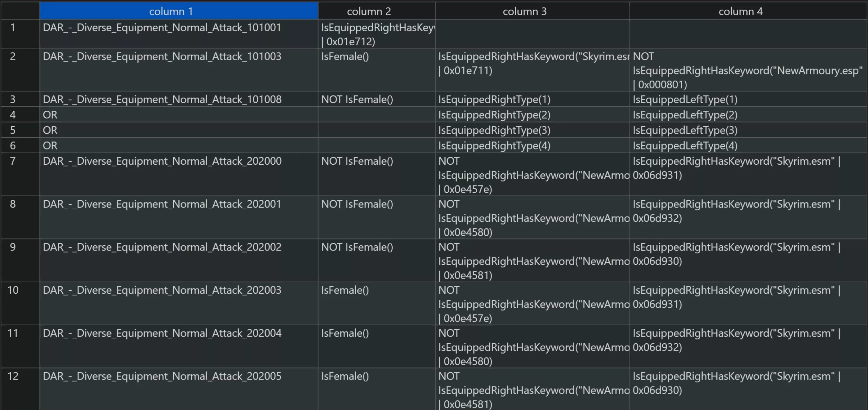Select row header number 9
This screenshot has height=410, width=868.
[x=20, y=261]
